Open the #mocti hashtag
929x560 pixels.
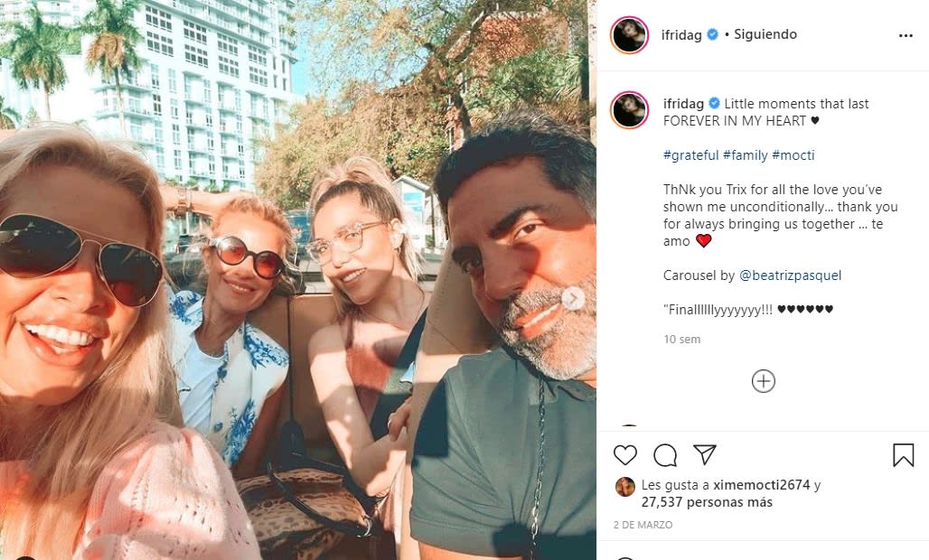coord(793,155)
